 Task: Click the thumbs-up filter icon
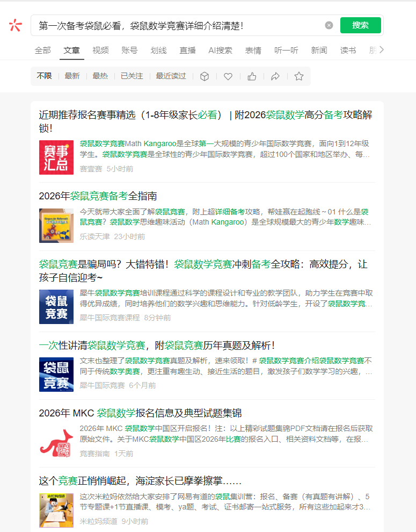[x=252, y=76]
